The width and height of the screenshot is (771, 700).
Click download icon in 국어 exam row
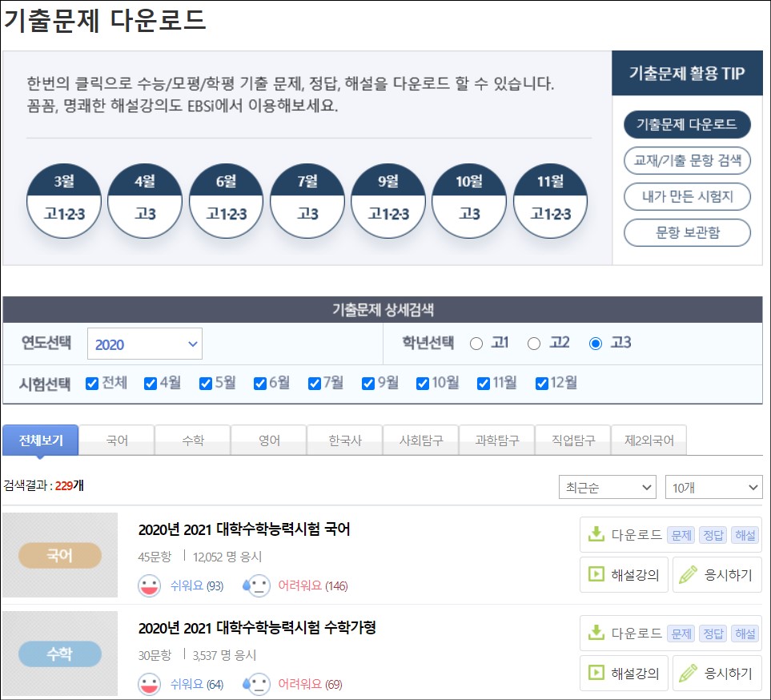point(596,533)
